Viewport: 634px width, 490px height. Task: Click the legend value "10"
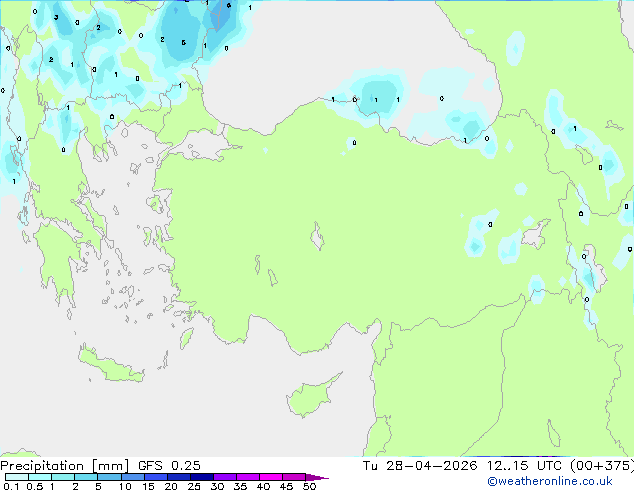[x=125, y=486]
